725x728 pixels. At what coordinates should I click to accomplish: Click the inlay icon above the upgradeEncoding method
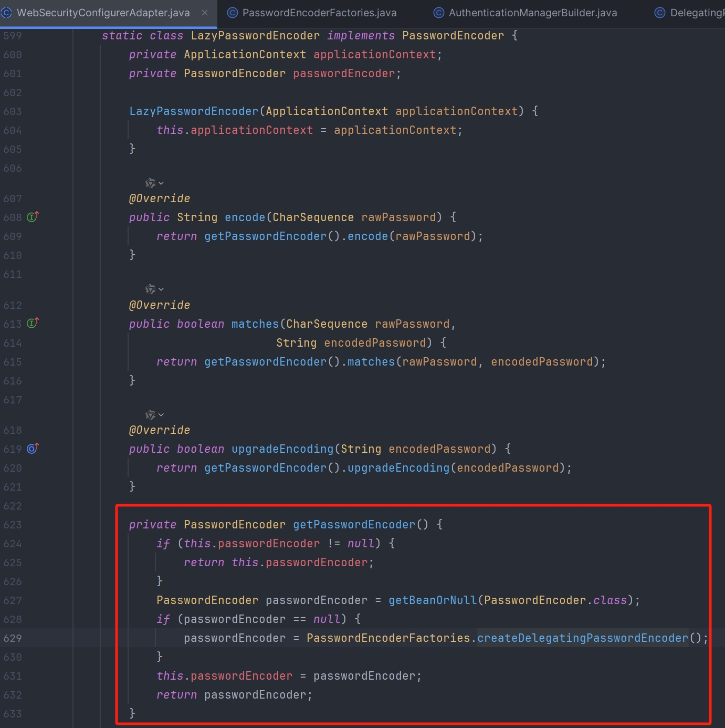(x=150, y=415)
